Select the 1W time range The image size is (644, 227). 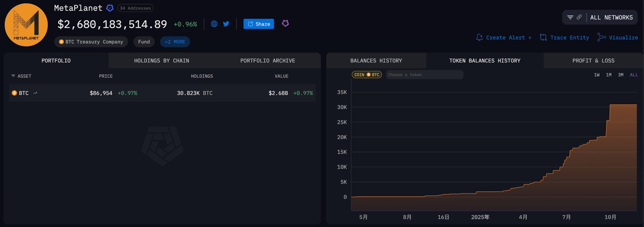597,75
